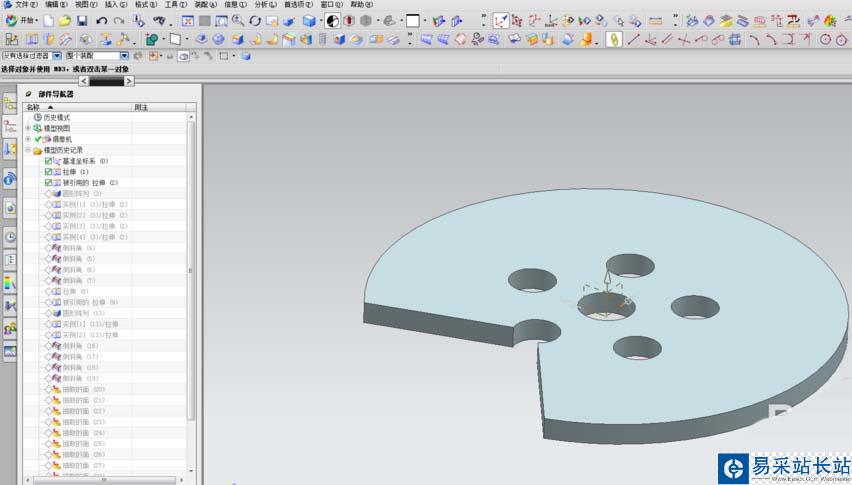Collapse the 模型历史记录 tree node

click(x=28, y=150)
